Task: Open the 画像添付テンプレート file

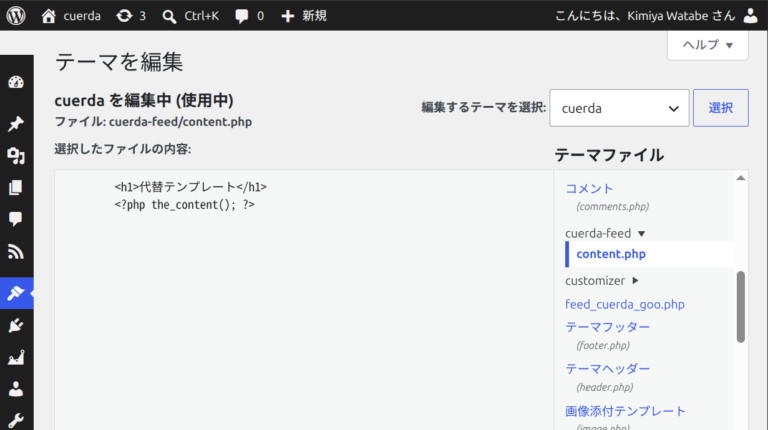Action: [625, 411]
